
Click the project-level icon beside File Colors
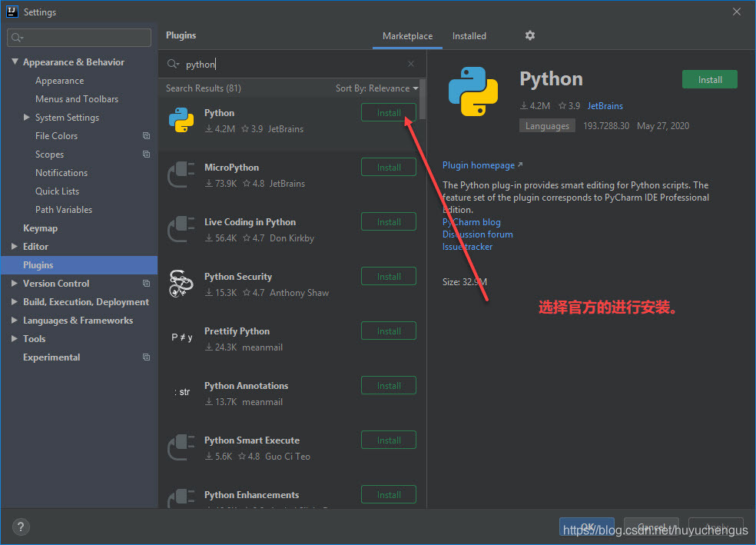(147, 136)
